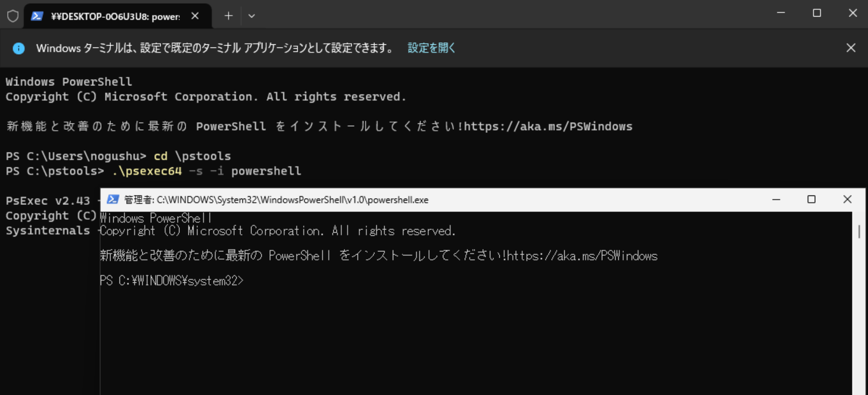Click the PsExec v2.43 output text

[x=48, y=200]
